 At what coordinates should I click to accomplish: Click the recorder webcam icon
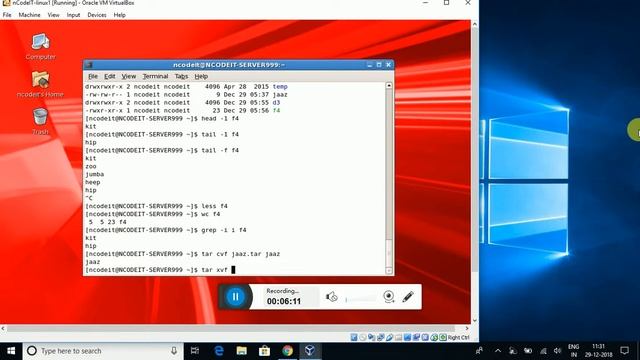pos(389,296)
